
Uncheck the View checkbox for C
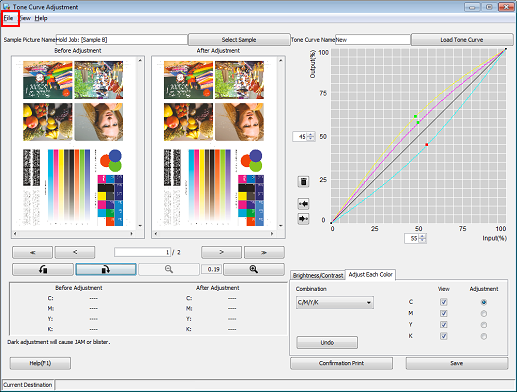click(444, 302)
